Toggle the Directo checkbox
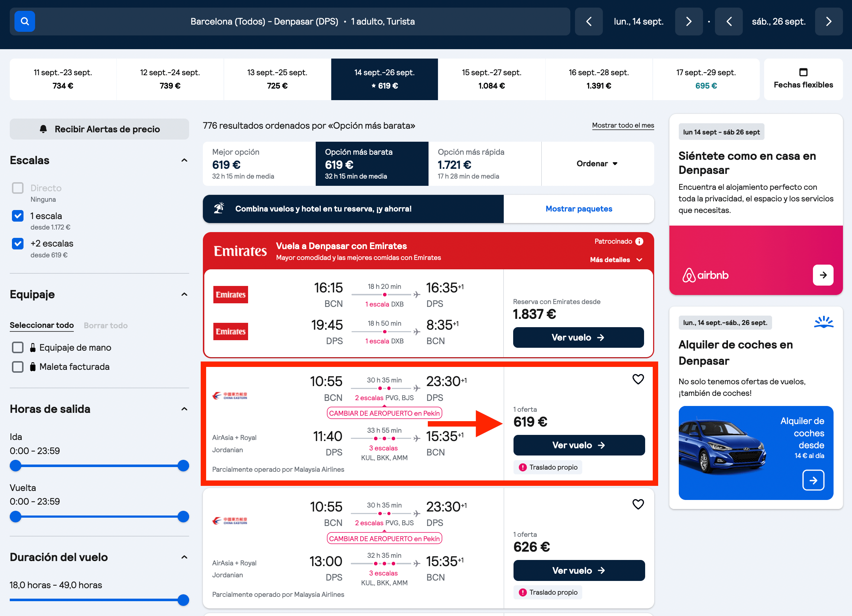The width and height of the screenshot is (852, 616). tap(18, 188)
